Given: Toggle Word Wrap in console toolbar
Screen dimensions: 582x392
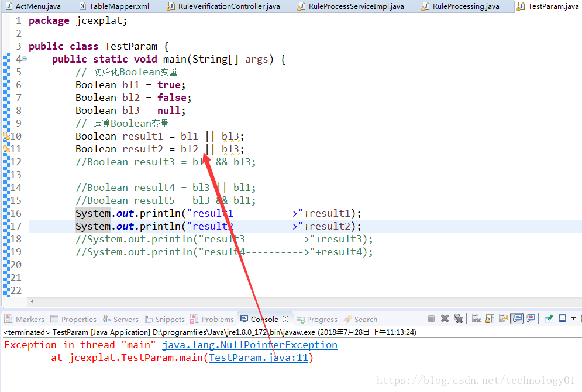Looking at the screenshot, I should point(503,318).
